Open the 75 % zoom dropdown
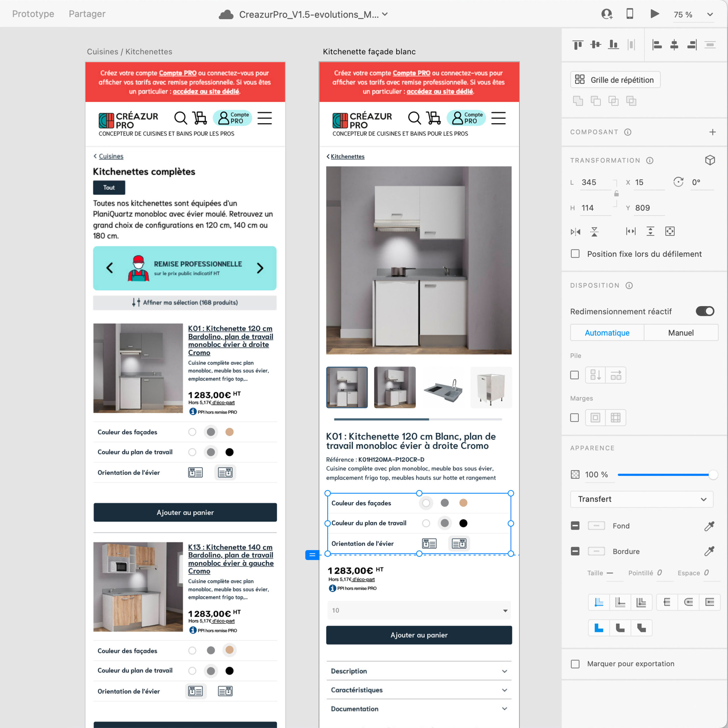Image resolution: width=728 pixels, height=728 pixels. 710,14
